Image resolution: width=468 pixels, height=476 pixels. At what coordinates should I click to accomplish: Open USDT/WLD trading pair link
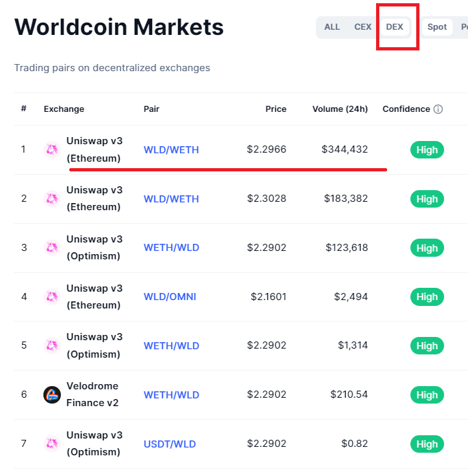click(170, 444)
